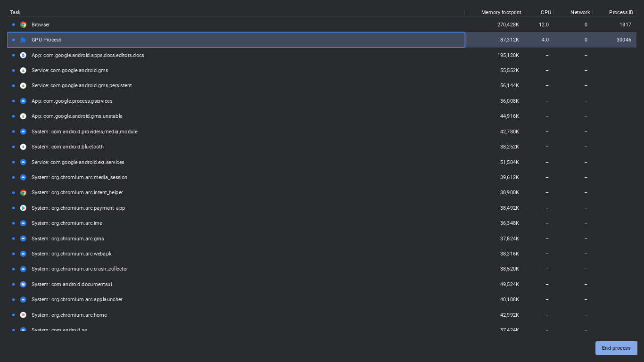The image size is (644, 362).
Task: Select System: com.android.documentsui row
Action: [x=322, y=284]
